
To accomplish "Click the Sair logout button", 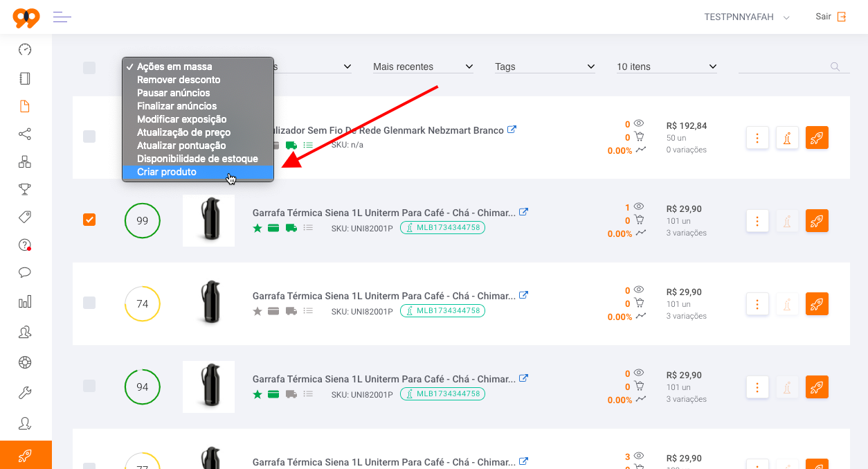I will pyautogui.click(x=831, y=17).
